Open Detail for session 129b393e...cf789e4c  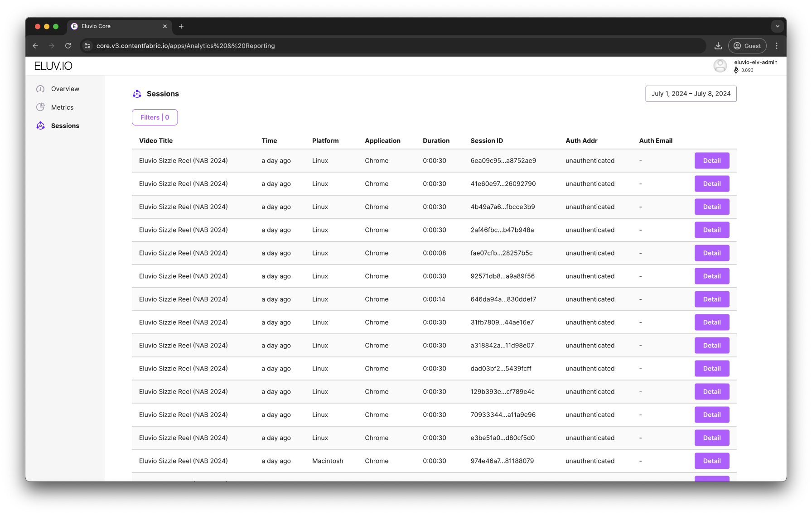point(712,392)
